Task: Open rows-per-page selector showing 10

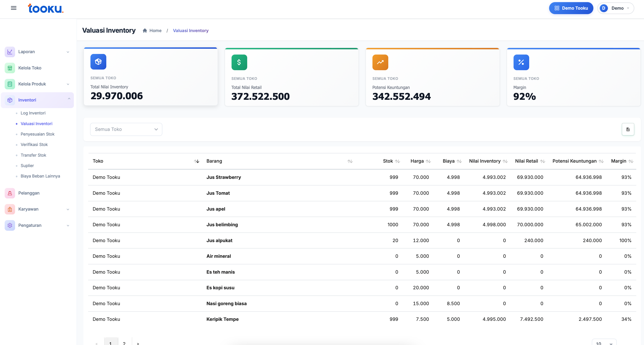Action: point(604,343)
